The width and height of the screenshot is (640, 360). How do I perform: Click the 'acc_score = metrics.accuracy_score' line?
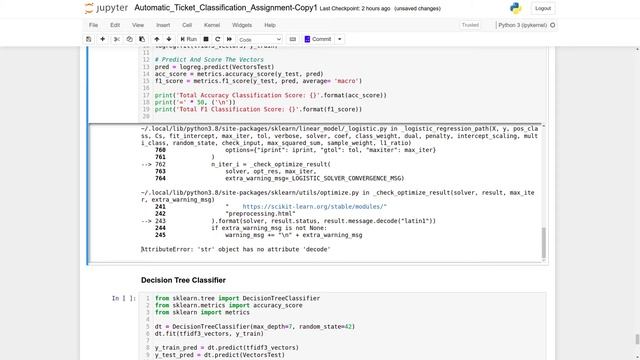(x=239, y=74)
